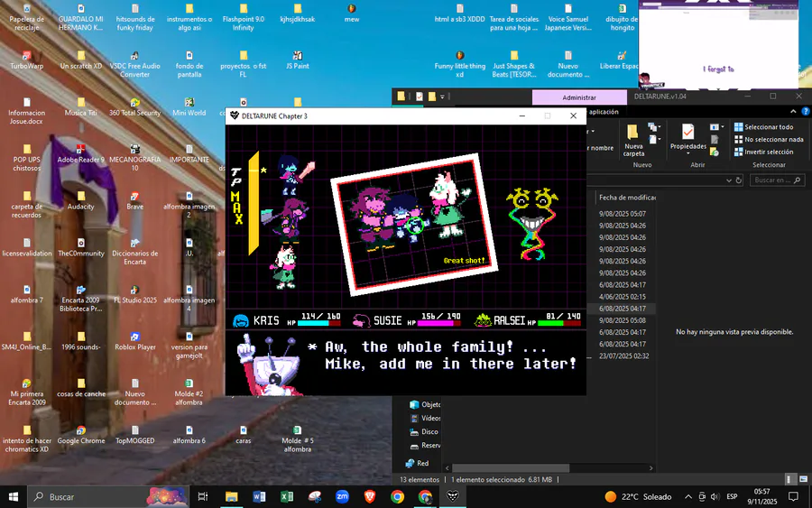The width and height of the screenshot is (812, 508).
Task: Open Zoom from the taskbar
Action: pyautogui.click(x=342, y=496)
